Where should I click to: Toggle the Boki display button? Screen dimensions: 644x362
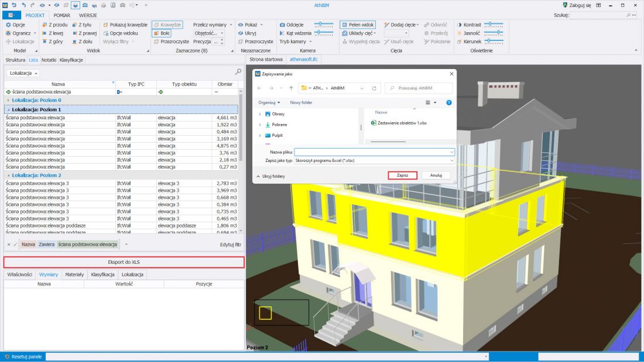pyautogui.click(x=162, y=33)
